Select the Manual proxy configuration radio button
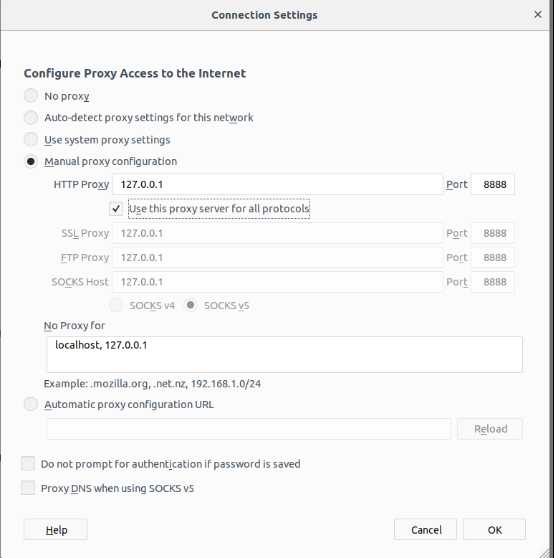Image resolution: width=554 pixels, height=558 pixels. point(31,162)
